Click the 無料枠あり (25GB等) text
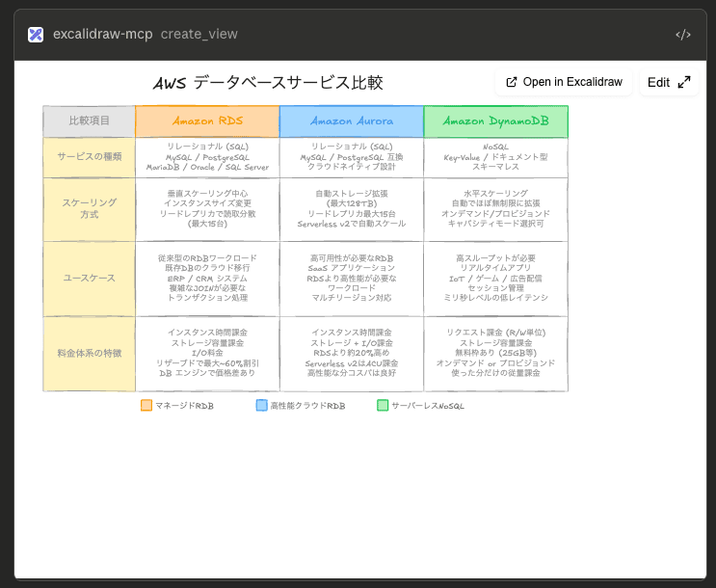716x588 pixels. 496,353
